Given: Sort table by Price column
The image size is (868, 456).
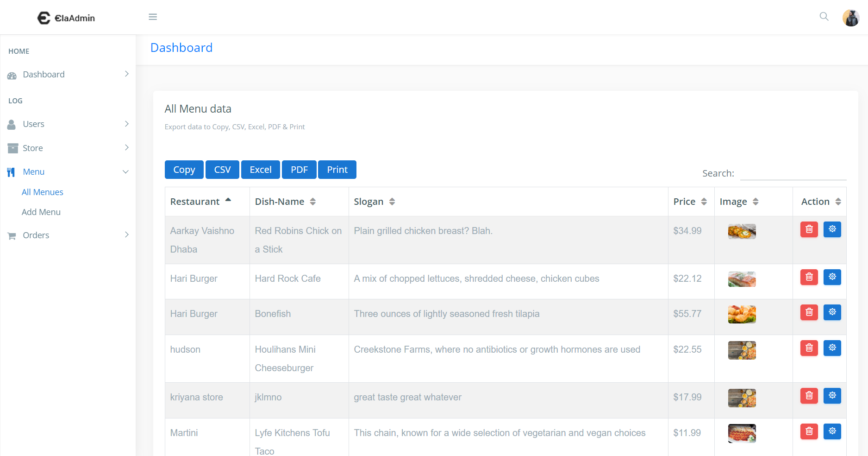Looking at the screenshot, I should click(x=691, y=202).
